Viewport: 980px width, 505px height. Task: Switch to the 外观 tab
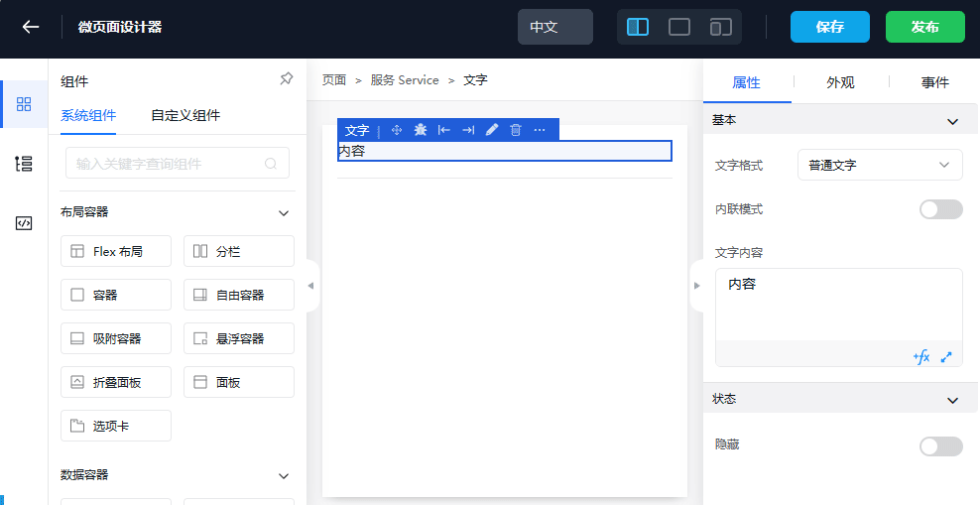(x=840, y=82)
